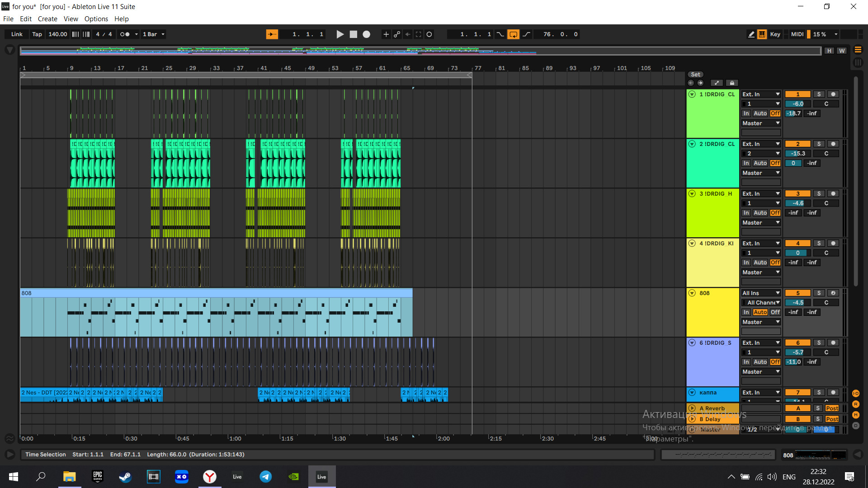Screen dimensions: 868x488
Task: Open the 1 Bar quantization menu
Action: pyautogui.click(x=154, y=34)
